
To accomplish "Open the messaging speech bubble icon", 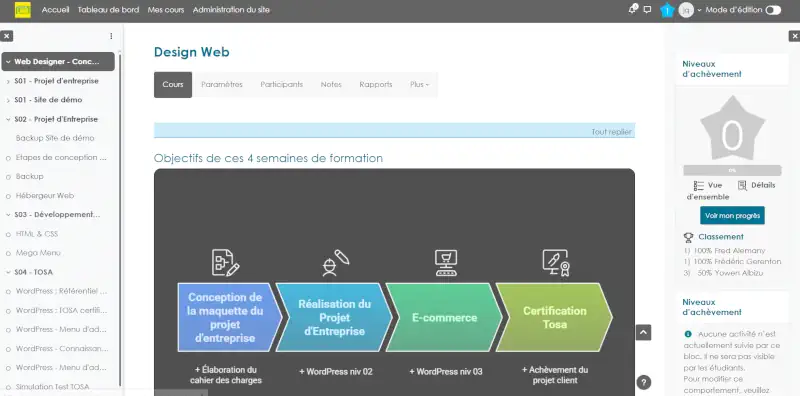I will 647,10.
